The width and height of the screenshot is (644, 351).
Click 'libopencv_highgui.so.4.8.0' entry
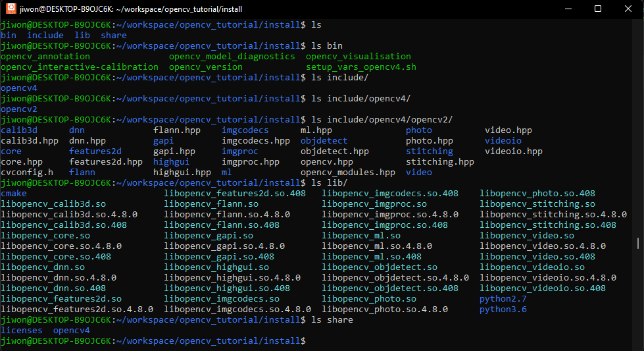232,278
